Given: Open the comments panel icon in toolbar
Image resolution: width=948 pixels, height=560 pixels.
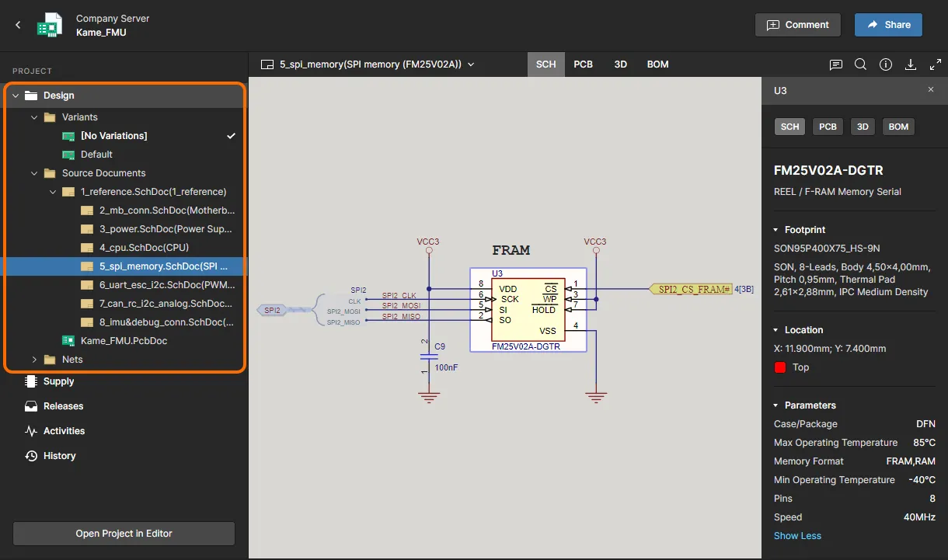Looking at the screenshot, I should pyautogui.click(x=836, y=64).
